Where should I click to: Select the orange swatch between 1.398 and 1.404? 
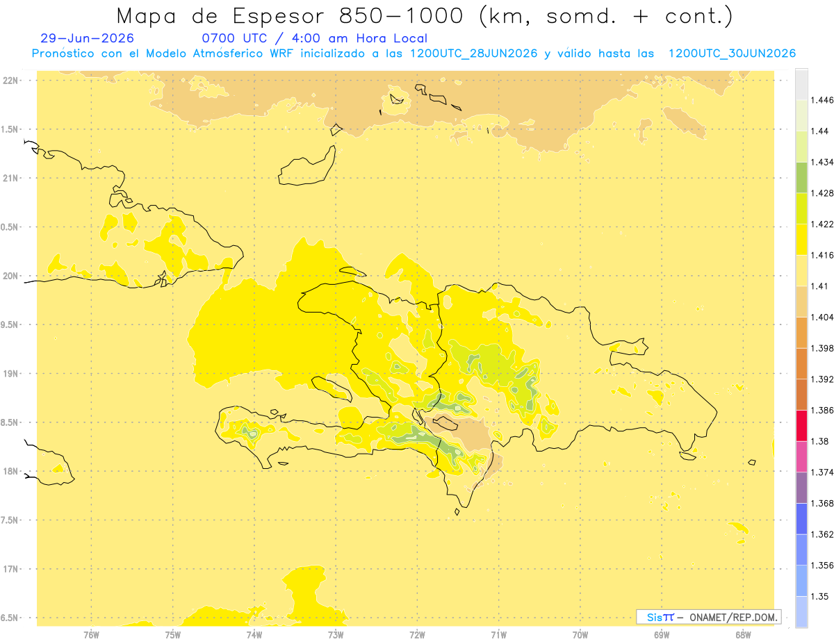[801, 332]
